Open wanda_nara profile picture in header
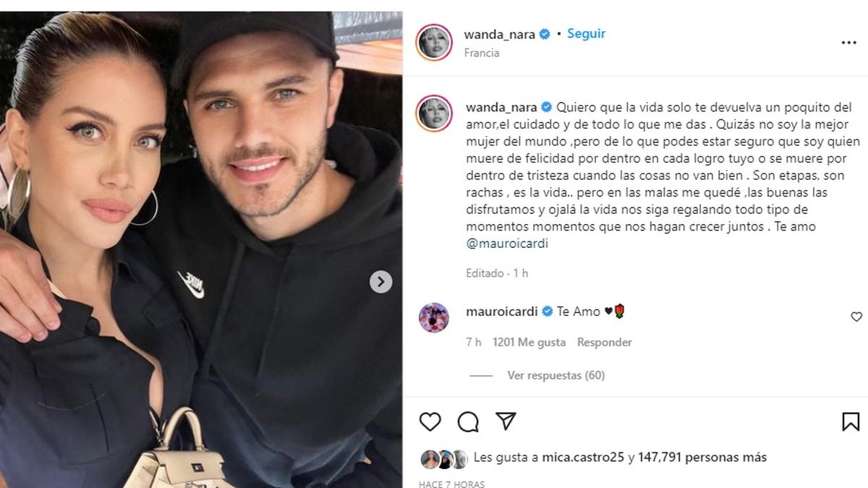 coord(434,43)
